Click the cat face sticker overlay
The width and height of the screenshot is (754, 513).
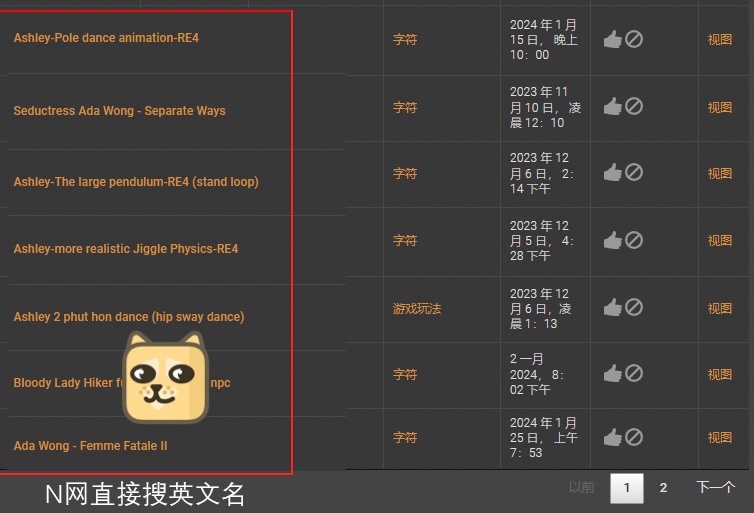pyautogui.click(x=165, y=377)
